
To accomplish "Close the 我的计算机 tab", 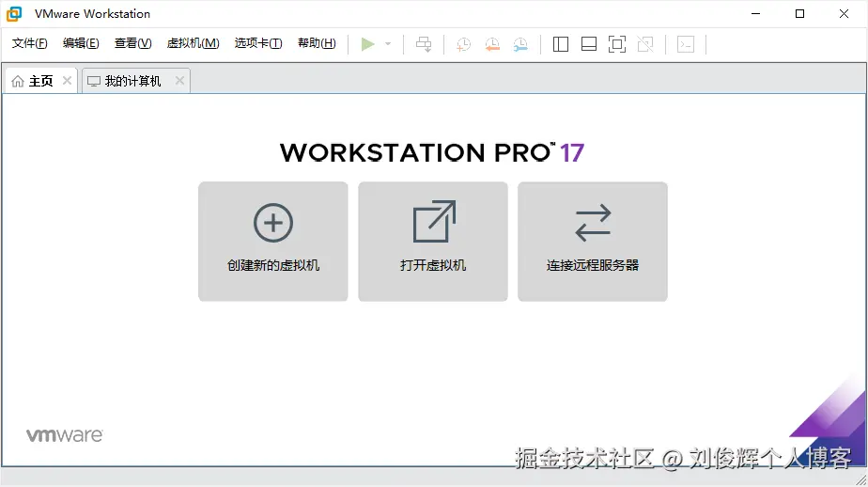I will pyautogui.click(x=179, y=81).
